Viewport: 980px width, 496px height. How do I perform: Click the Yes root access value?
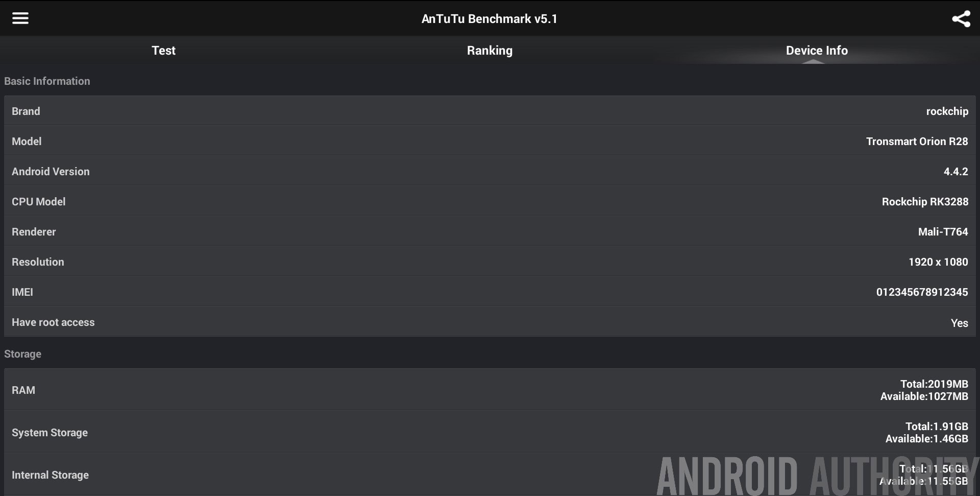960,323
